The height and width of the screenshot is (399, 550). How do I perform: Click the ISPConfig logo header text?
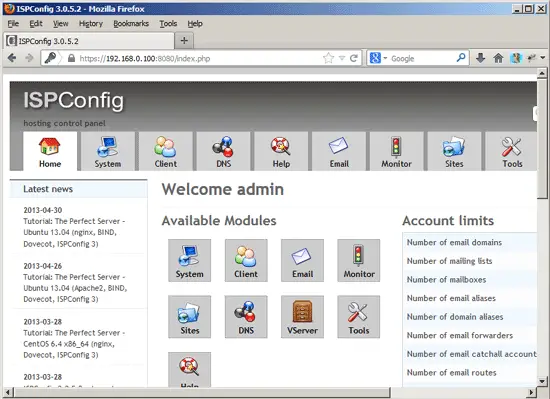coord(74,101)
